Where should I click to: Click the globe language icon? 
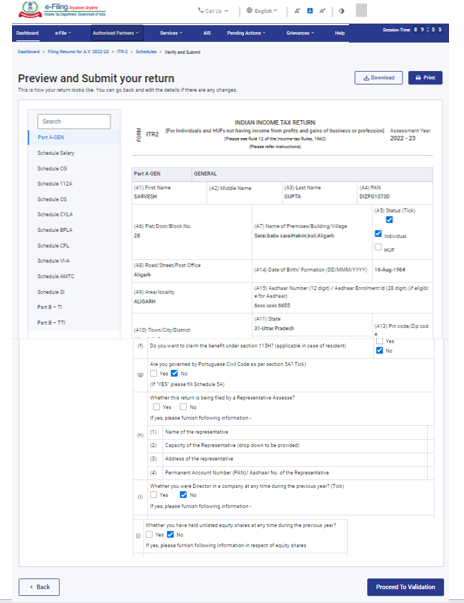pyautogui.click(x=249, y=10)
